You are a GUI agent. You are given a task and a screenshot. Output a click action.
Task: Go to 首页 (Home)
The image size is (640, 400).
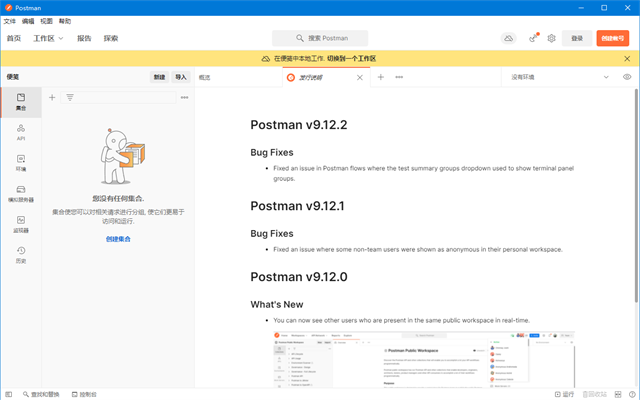pyautogui.click(x=14, y=38)
